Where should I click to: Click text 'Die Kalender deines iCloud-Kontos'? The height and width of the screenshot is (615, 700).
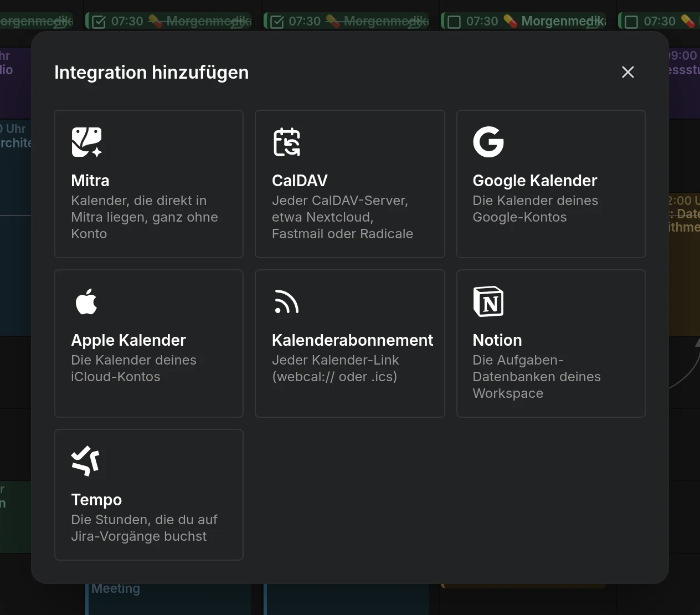(133, 368)
